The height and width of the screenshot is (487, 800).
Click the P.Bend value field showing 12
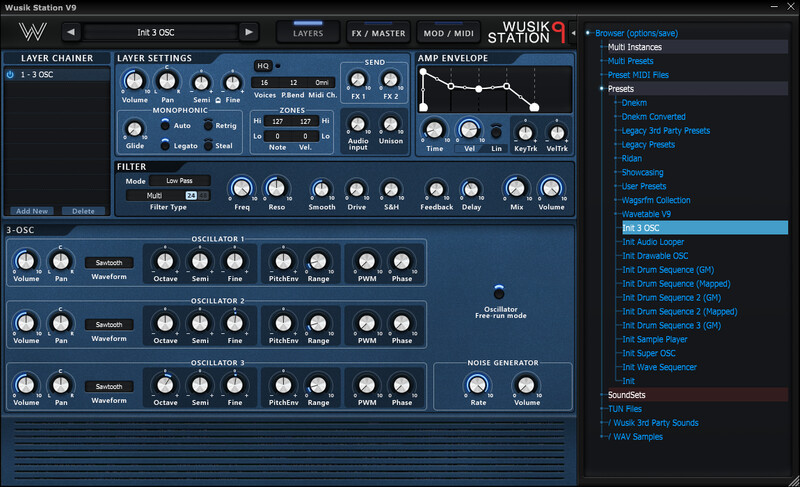coord(293,82)
